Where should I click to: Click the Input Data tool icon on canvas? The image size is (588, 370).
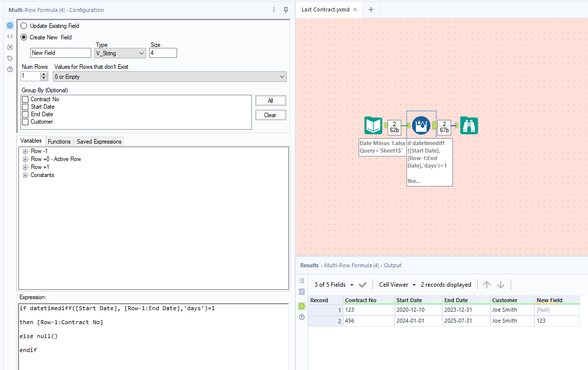coord(373,126)
